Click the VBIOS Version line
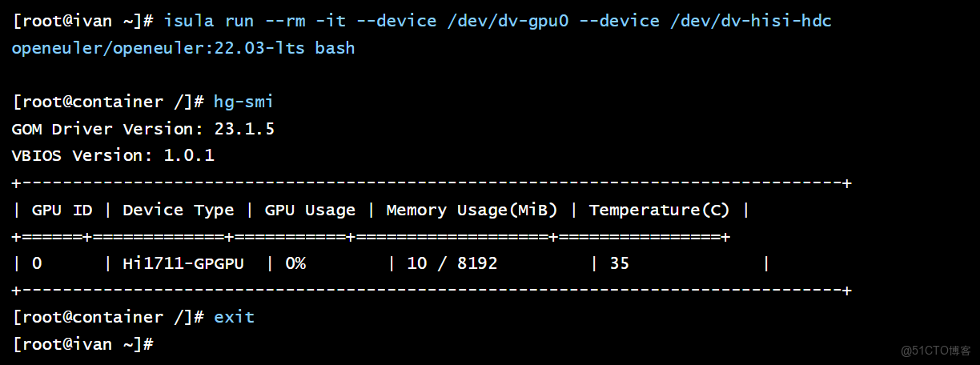The width and height of the screenshot is (980, 365). click(112, 155)
